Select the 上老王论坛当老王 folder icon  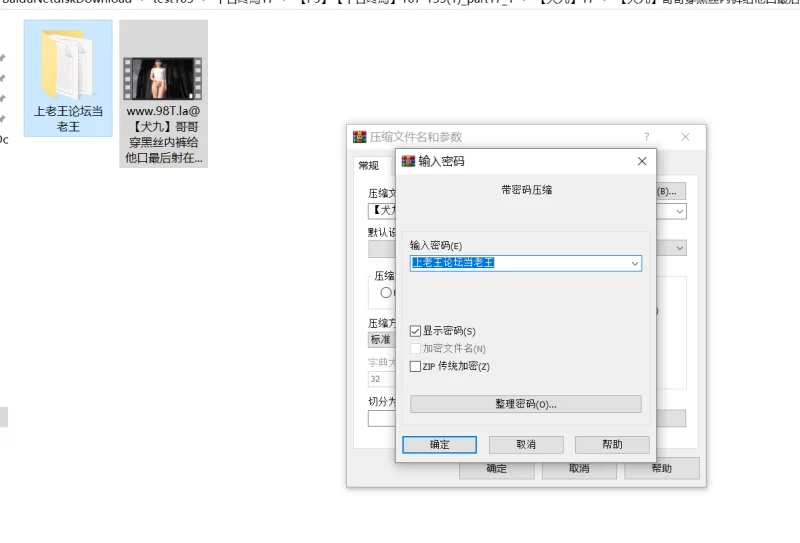pyautogui.click(x=68, y=64)
